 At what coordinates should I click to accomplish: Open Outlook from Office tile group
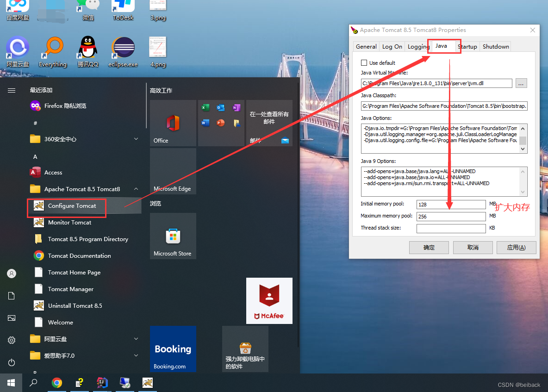click(220, 108)
